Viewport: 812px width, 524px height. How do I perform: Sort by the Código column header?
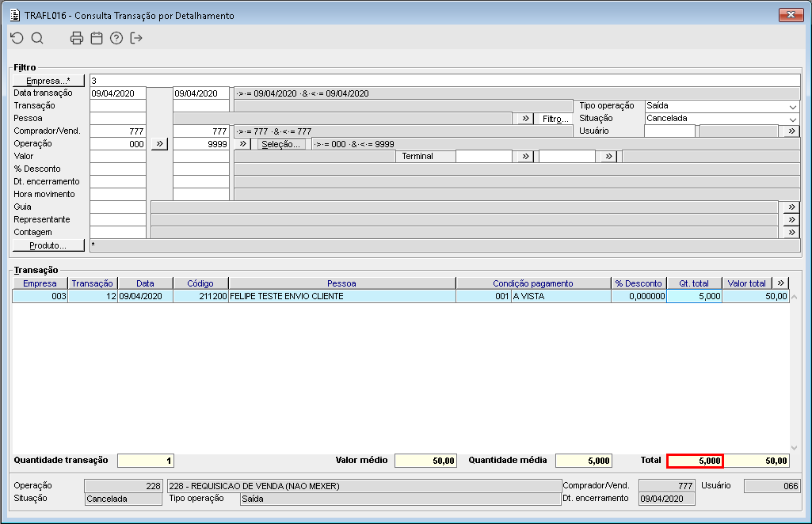[200, 283]
